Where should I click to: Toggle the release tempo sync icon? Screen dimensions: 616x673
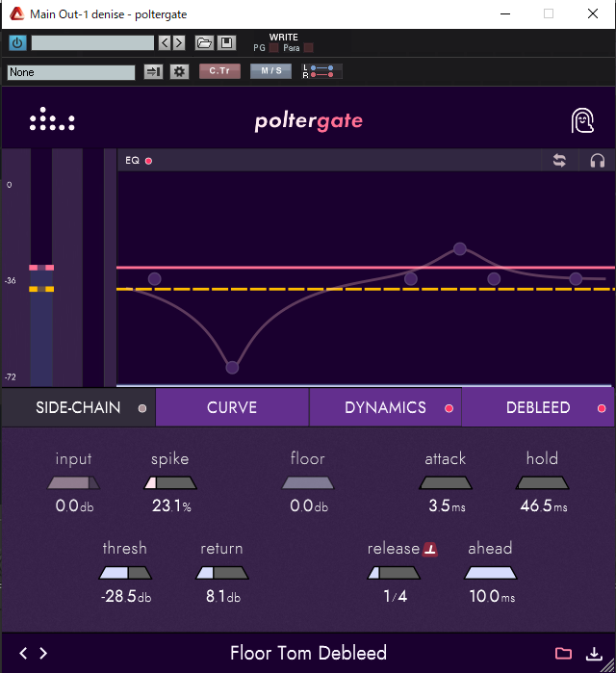pos(430,549)
